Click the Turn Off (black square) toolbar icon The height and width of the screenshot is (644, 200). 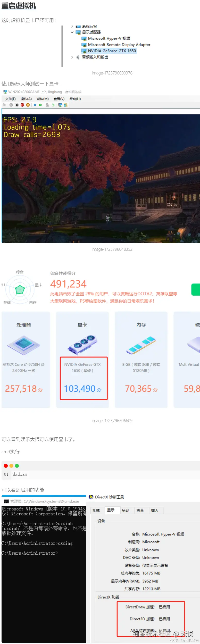point(17,105)
